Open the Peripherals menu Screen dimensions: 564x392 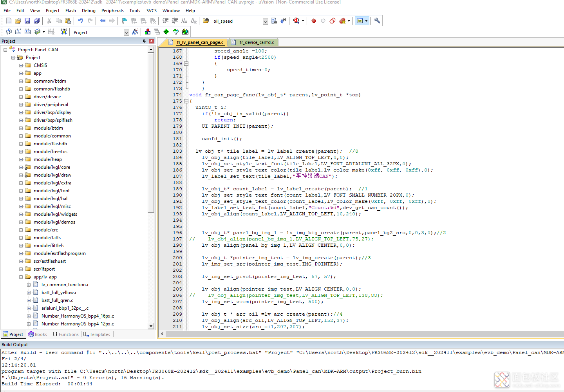point(112,11)
